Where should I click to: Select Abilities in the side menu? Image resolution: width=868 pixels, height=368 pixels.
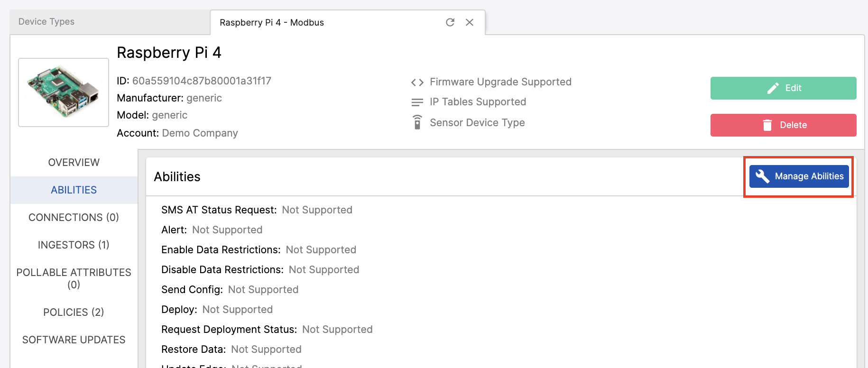point(74,190)
